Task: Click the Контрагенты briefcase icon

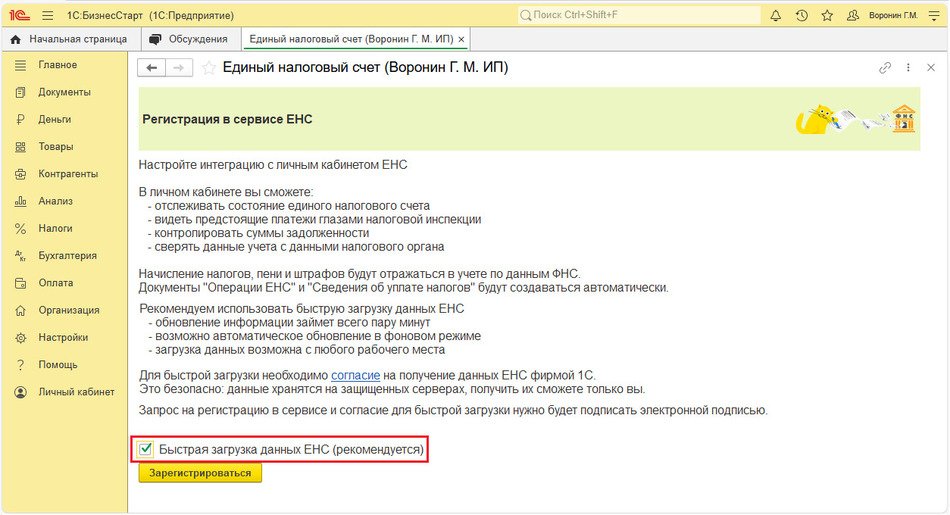Action: pos(21,174)
